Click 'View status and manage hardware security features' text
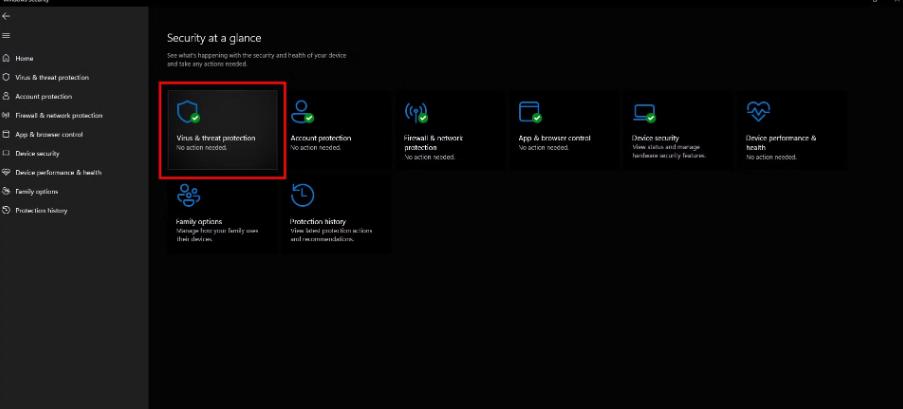The image size is (903, 409). coord(669,152)
